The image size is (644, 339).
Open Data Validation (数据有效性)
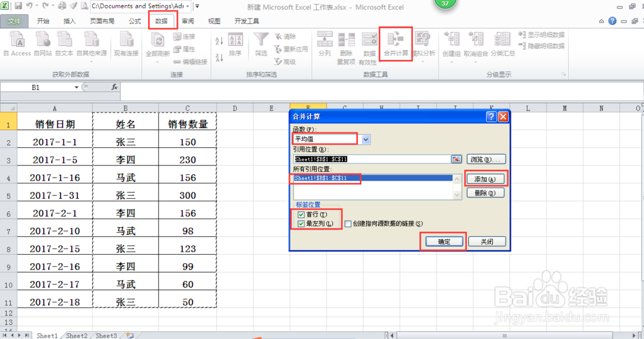click(368, 48)
